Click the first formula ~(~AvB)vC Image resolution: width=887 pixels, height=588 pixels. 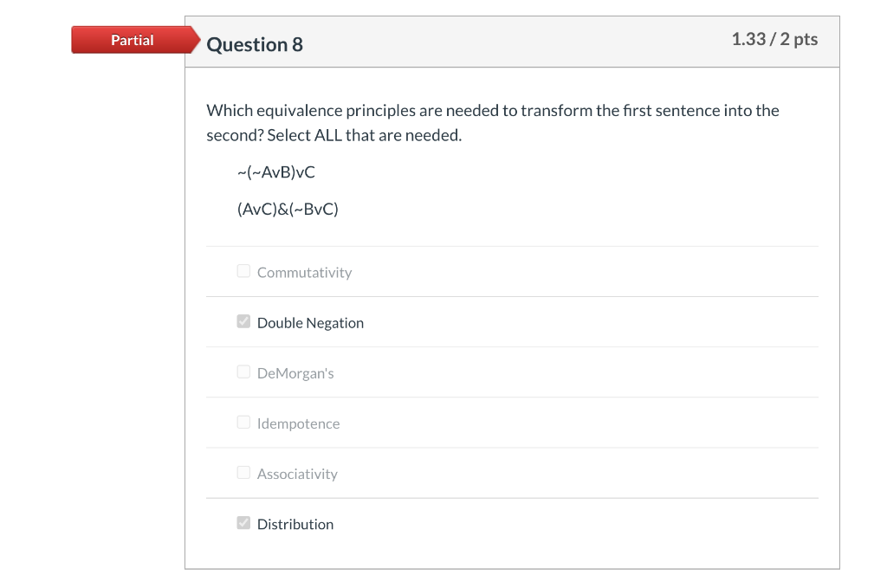coord(276,171)
